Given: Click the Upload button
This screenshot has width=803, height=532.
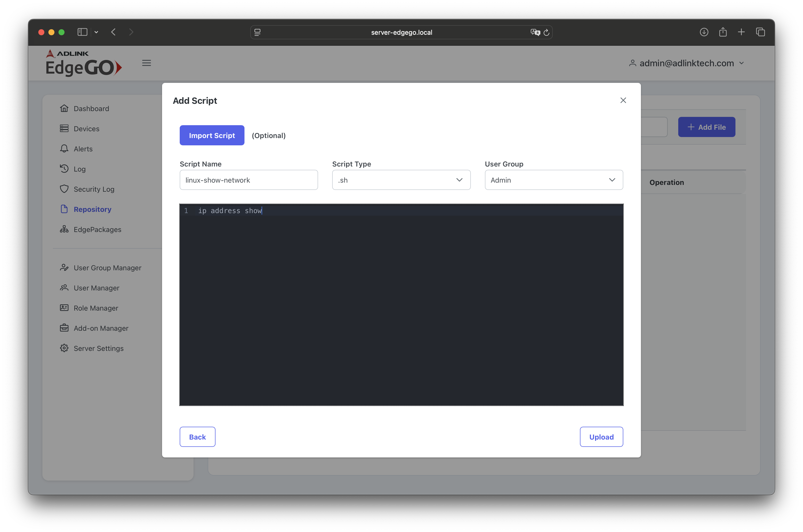Looking at the screenshot, I should (x=601, y=437).
